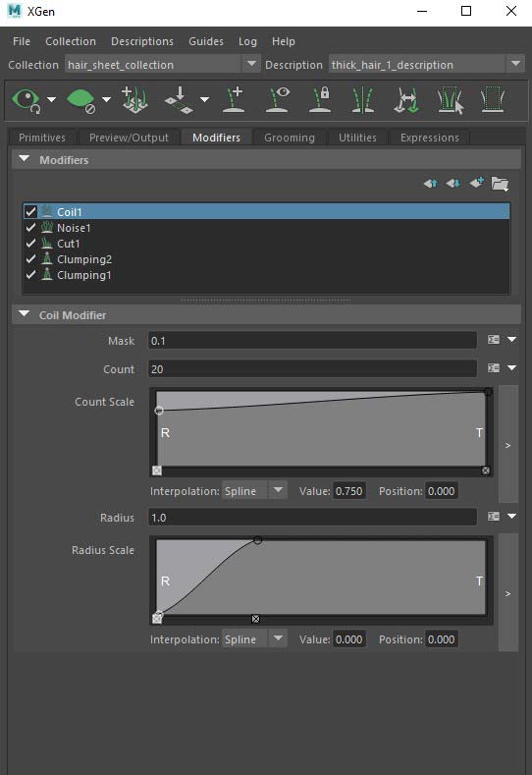Open the Collection dropdown list
Screen dimensions: 532x775
tap(251, 64)
